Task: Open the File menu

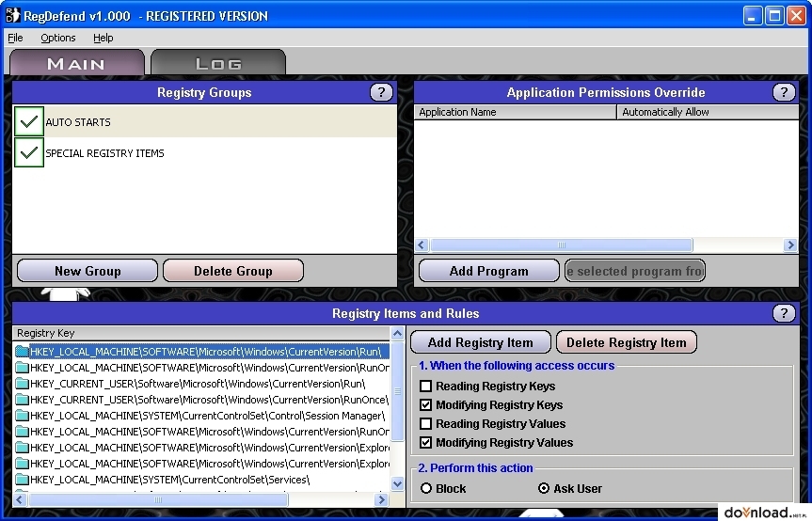Action: pyautogui.click(x=15, y=38)
